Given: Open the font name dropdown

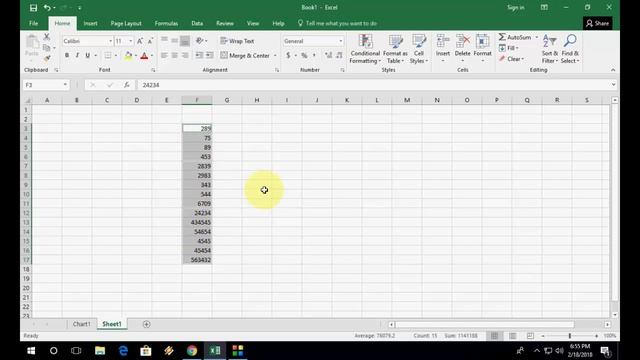Looking at the screenshot, I should [x=110, y=41].
